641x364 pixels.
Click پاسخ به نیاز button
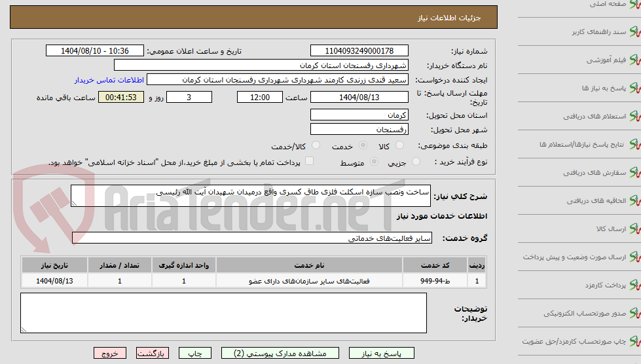point(382,354)
